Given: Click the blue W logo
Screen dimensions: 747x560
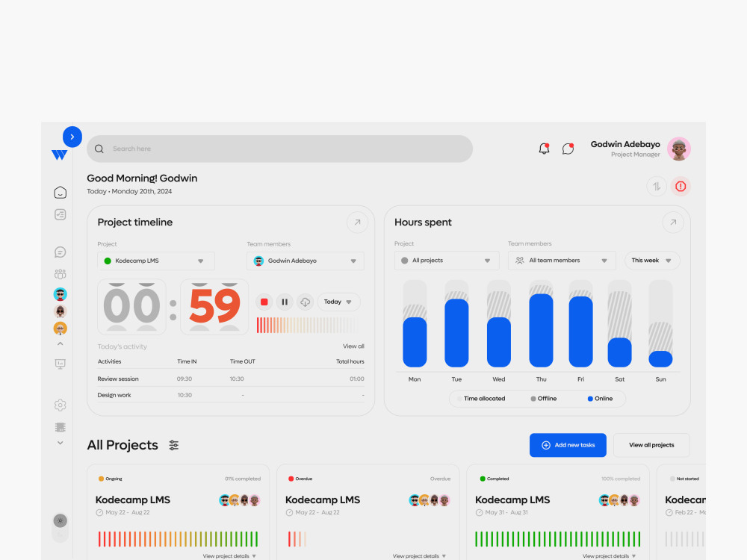Looking at the screenshot, I should (60, 155).
